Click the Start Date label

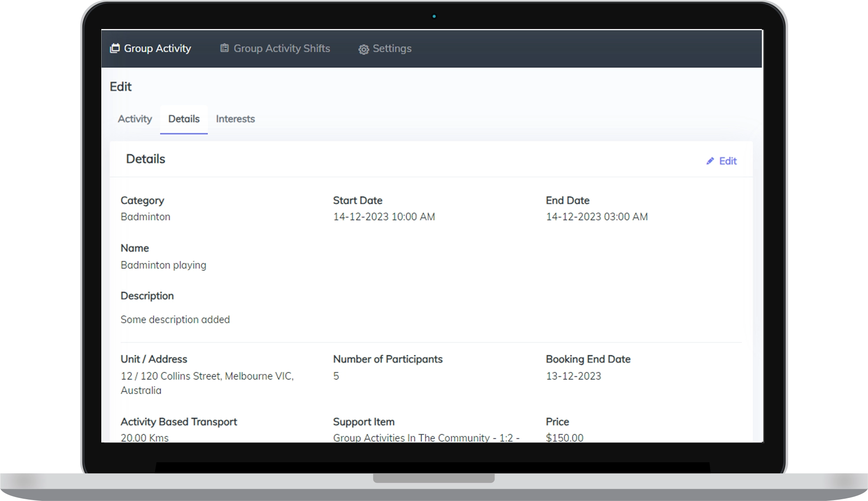click(358, 200)
